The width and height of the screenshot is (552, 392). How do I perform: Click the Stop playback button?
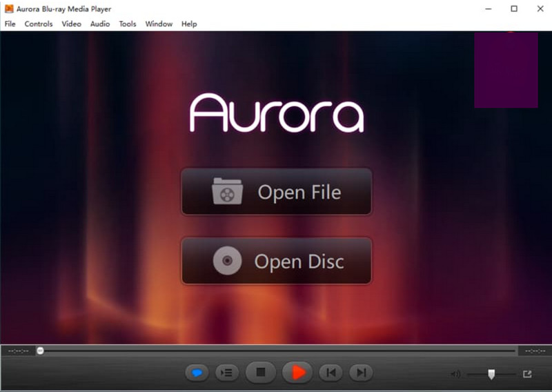tap(261, 373)
